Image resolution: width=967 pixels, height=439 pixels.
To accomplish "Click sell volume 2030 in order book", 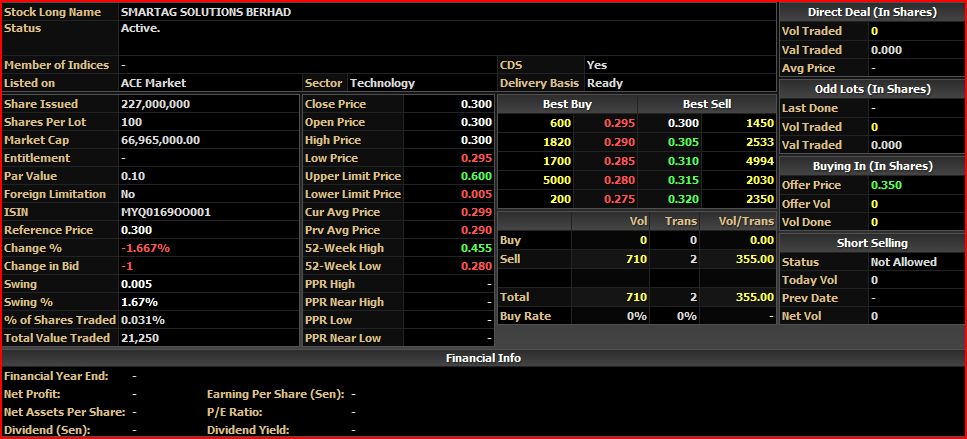I will [x=759, y=180].
